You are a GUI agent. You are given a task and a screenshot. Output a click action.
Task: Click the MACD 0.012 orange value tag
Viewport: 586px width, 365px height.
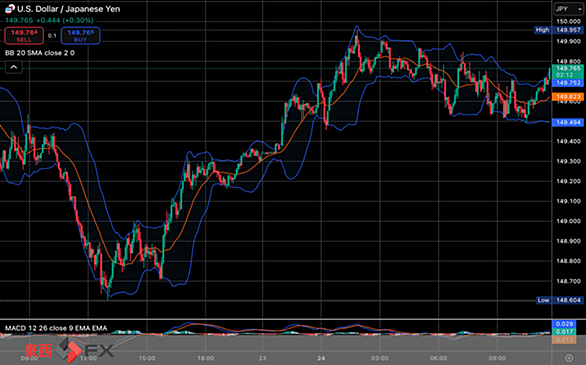pyautogui.click(x=564, y=340)
